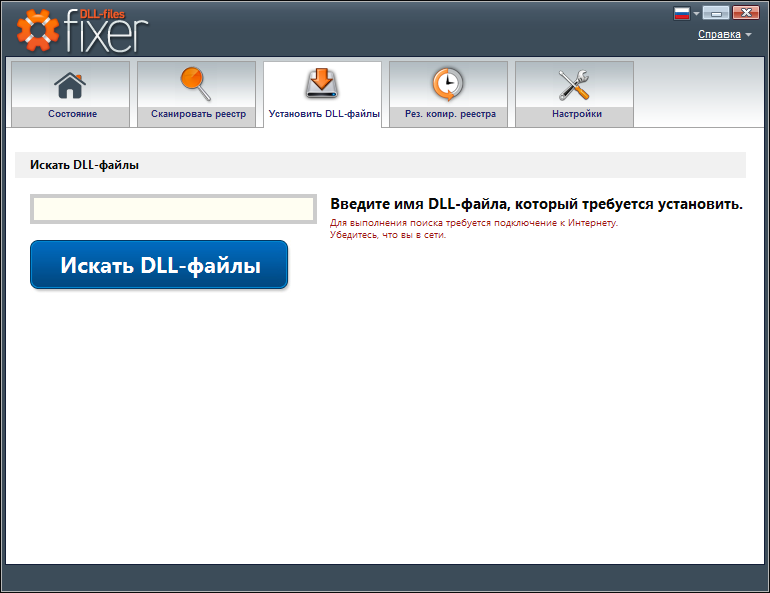The height and width of the screenshot is (593, 770).
Task: Switch to Сканировать реестр tab label
Action: (x=198, y=114)
